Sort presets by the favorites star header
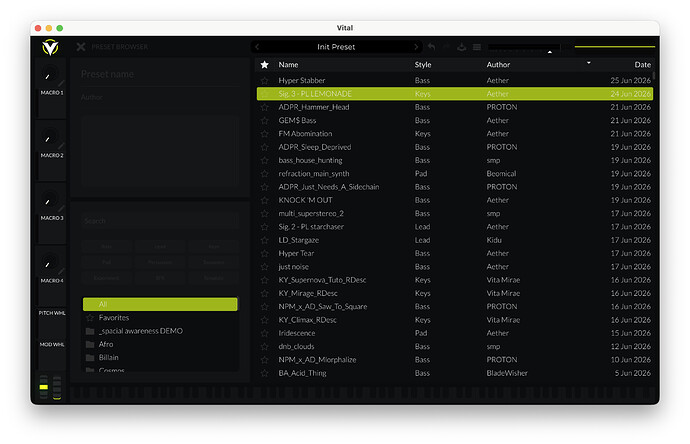Viewport: 690px width, 444px height. click(264, 65)
